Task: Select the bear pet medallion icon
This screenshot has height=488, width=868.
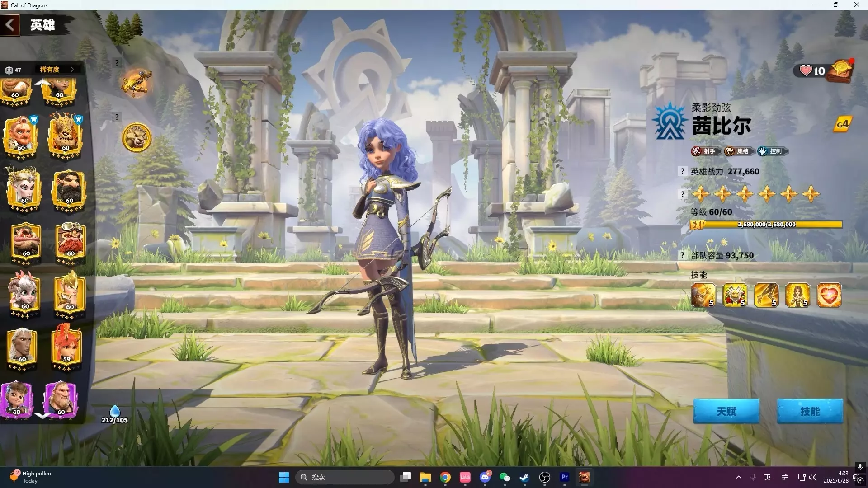Action: tap(137, 138)
